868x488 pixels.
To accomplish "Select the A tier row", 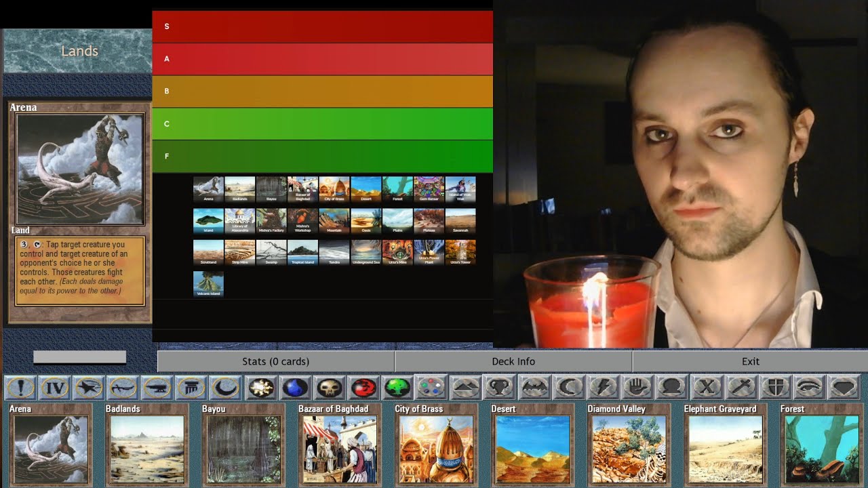I will (x=323, y=59).
